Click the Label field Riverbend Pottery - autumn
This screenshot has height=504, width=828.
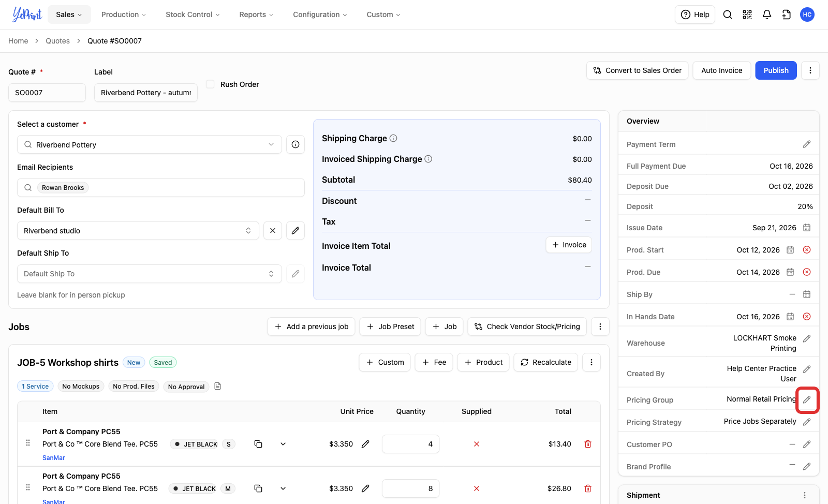[146, 93]
